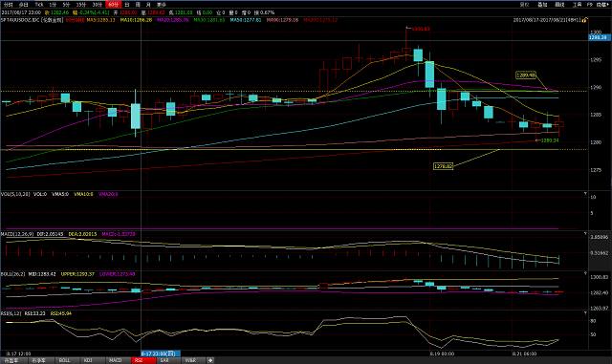The height and width of the screenshot is (364, 612).
Task: Click the blue current price tag on axis
Action: 600,37
